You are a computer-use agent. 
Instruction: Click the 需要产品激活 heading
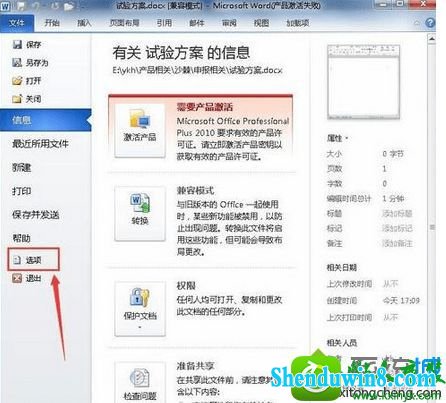click(x=205, y=107)
